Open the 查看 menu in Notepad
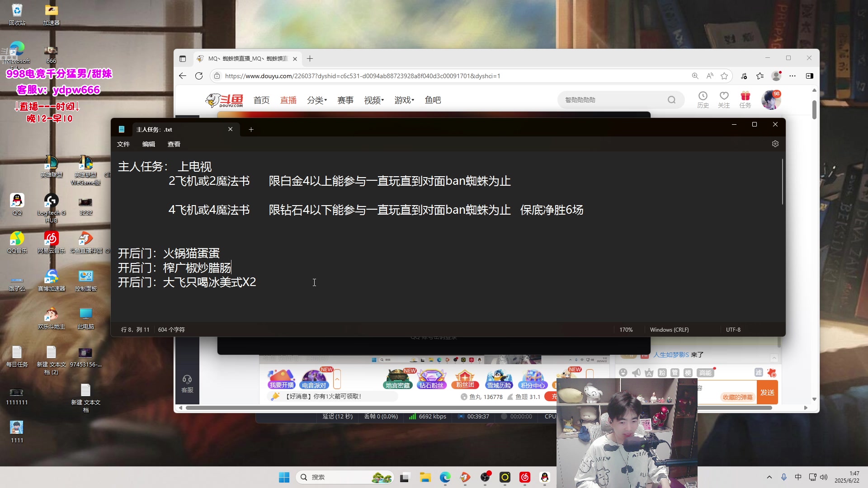 pyautogui.click(x=174, y=144)
